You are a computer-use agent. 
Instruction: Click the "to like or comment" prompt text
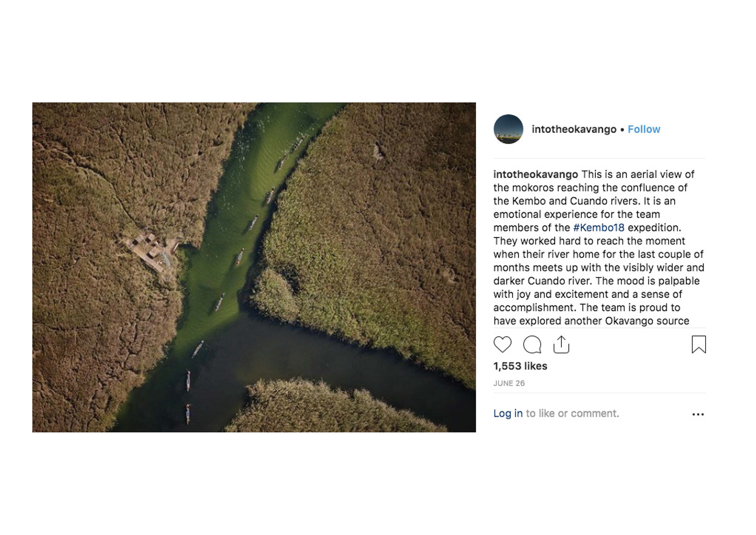point(573,413)
